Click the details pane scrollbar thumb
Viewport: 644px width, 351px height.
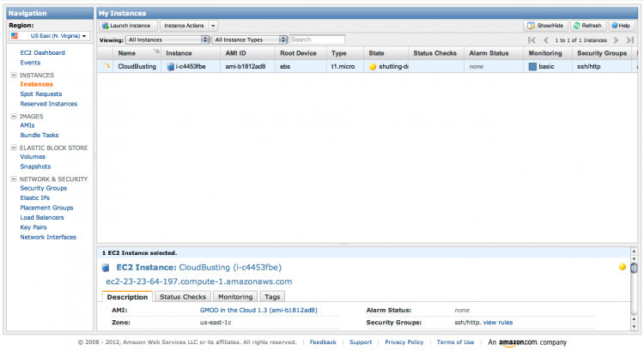pos(635,268)
